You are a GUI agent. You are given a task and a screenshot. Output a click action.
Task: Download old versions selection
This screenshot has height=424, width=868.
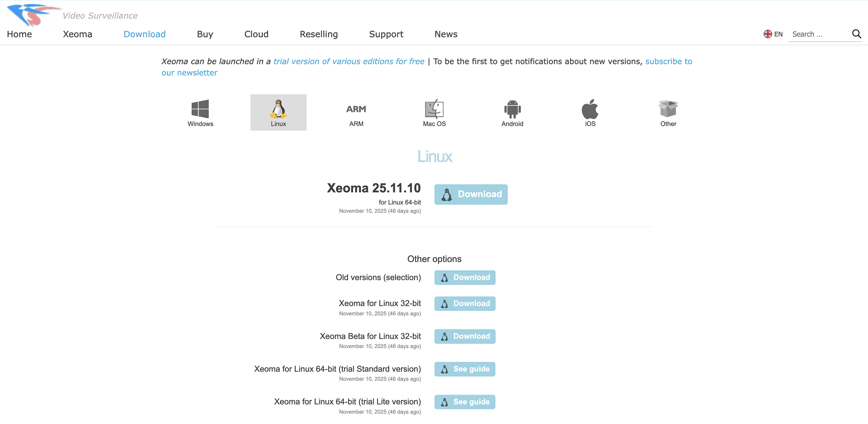pos(465,277)
